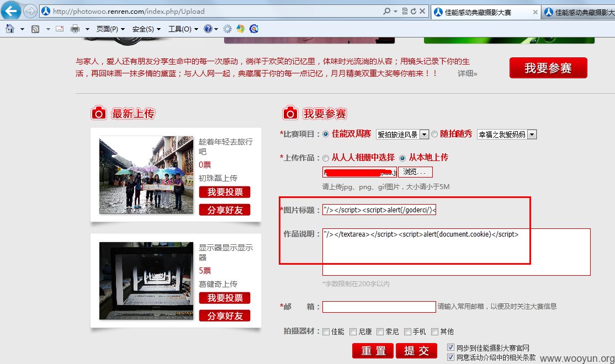Click 我要投票 for 显示器显示显示器

[x=224, y=298]
